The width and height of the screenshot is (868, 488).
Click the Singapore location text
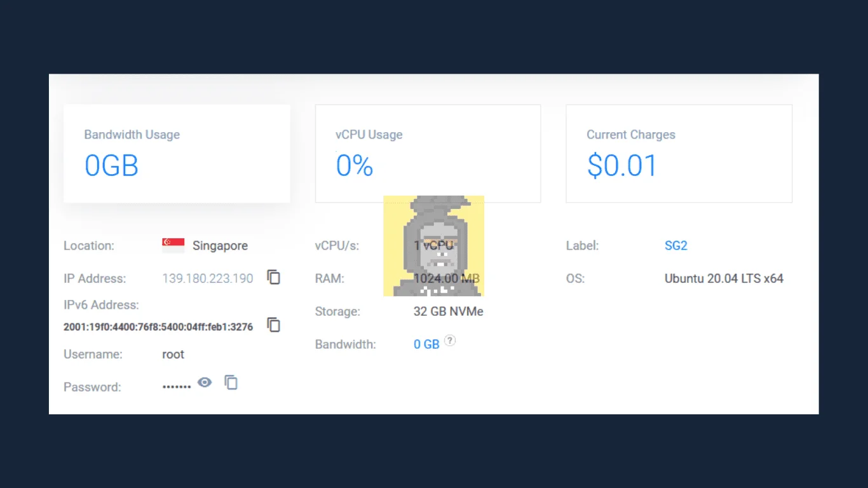[220, 246]
